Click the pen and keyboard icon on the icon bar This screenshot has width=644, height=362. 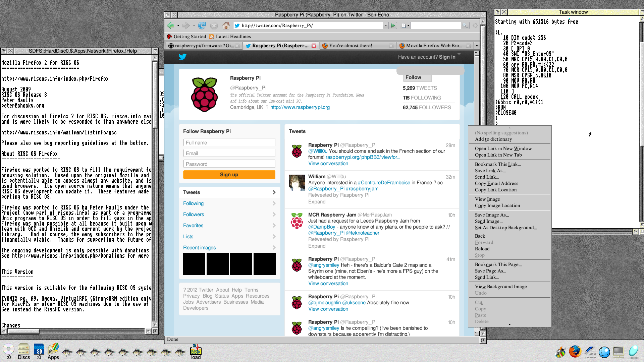click(x=590, y=352)
